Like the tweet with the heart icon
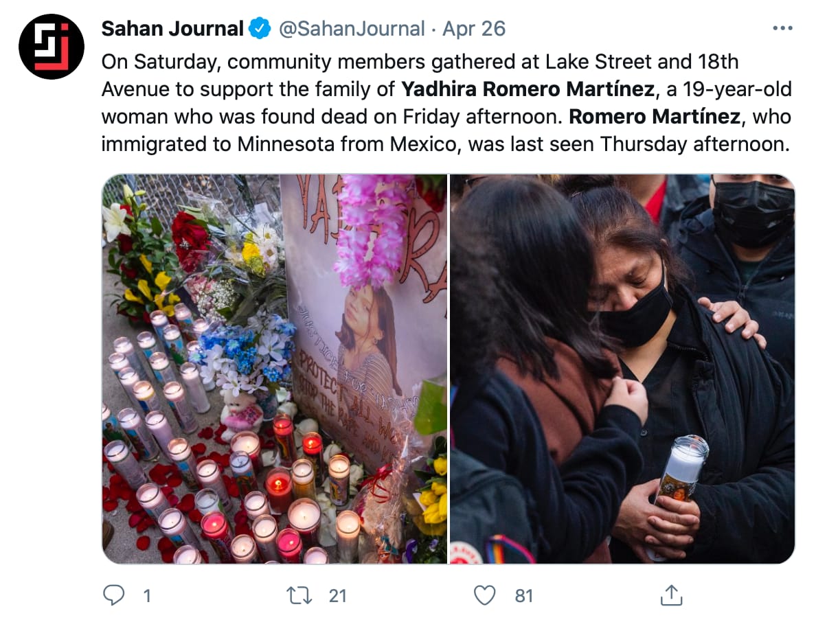The width and height of the screenshot is (816, 644). click(x=484, y=595)
